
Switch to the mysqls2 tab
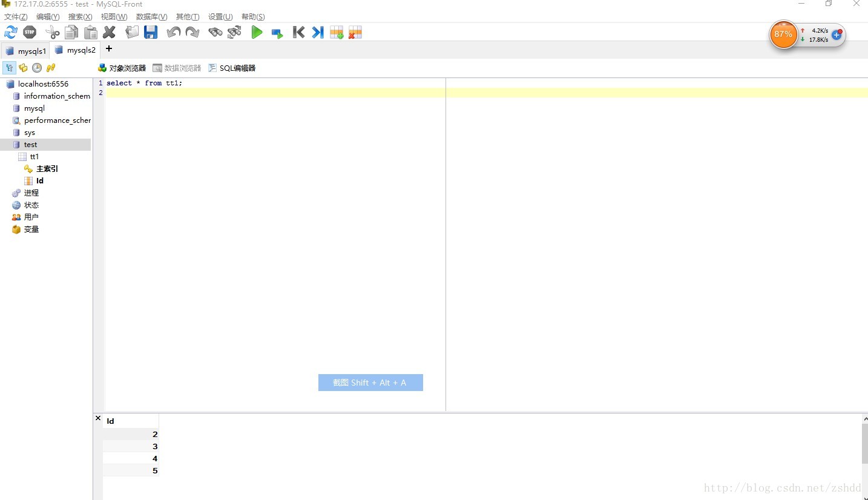coord(75,50)
